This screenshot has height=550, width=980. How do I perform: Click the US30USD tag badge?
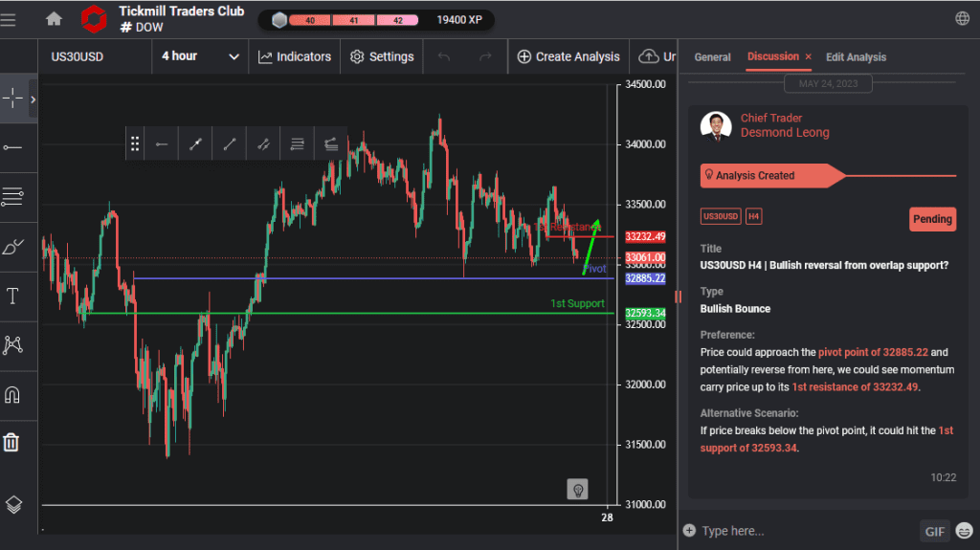coord(721,216)
